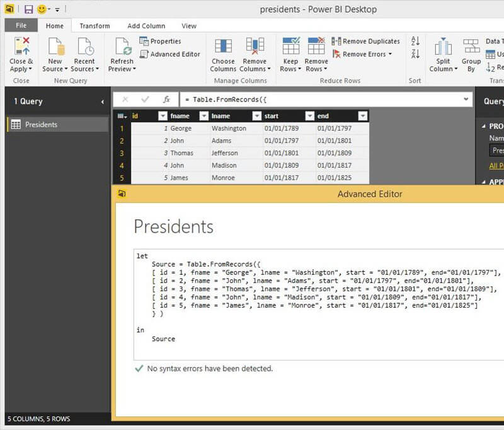Image resolution: width=504 pixels, height=430 pixels.
Task: Click the All Properties link
Action: point(496,166)
